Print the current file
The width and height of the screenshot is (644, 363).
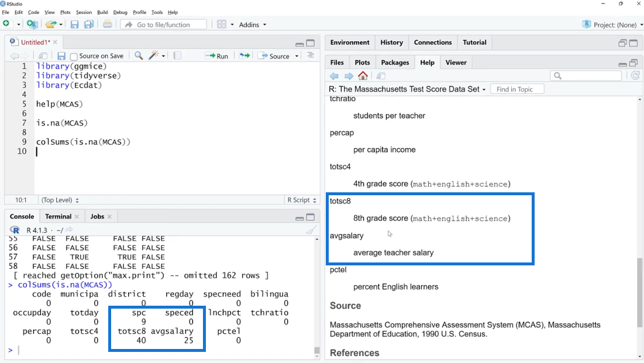pos(107,24)
